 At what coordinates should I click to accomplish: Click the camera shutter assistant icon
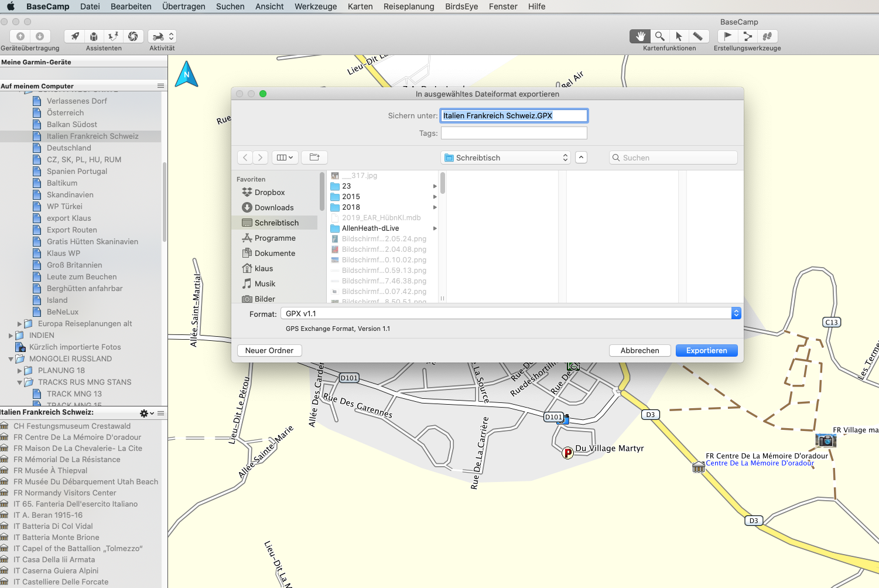(x=133, y=36)
